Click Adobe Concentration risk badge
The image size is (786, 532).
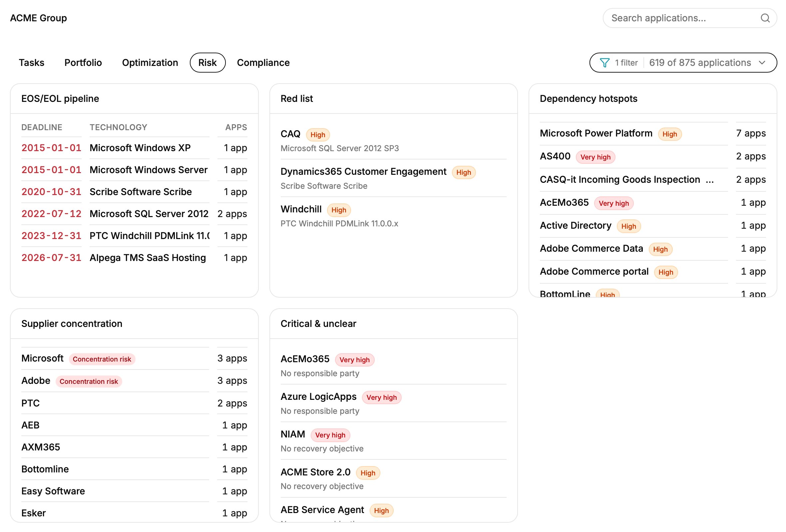point(89,381)
